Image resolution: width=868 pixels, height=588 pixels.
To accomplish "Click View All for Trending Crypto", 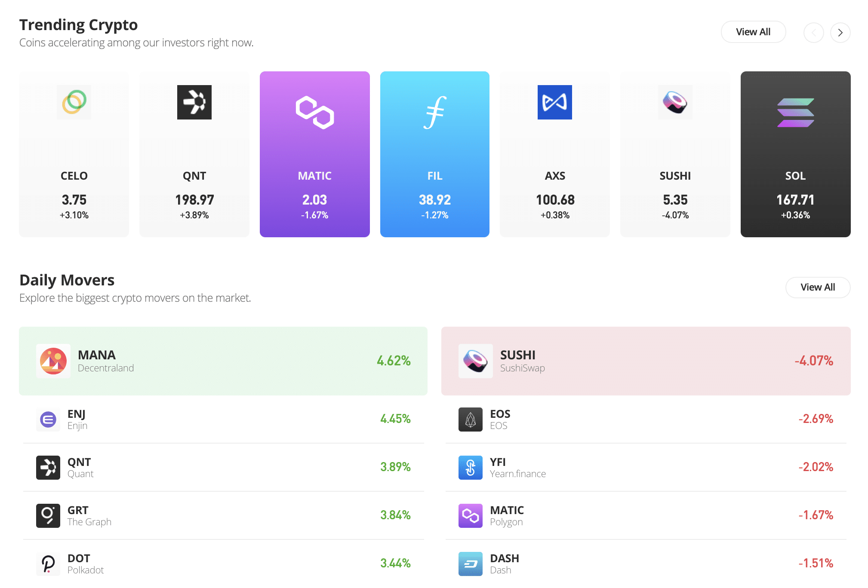I will pos(754,32).
